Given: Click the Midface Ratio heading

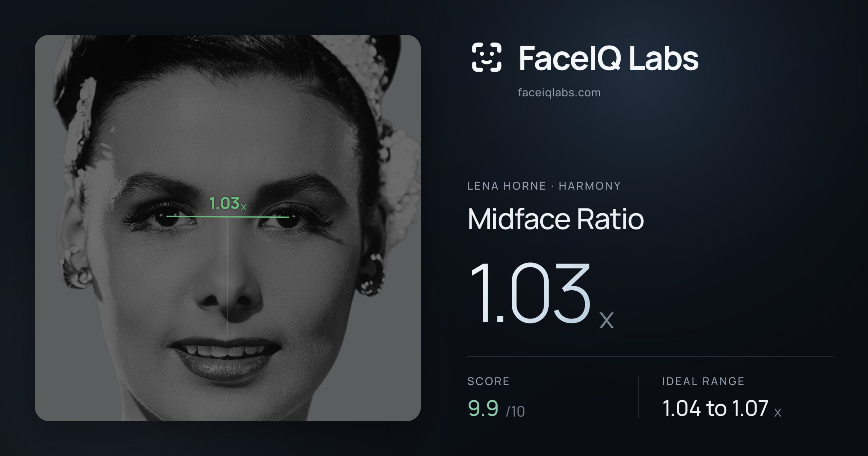Looking at the screenshot, I should [x=556, y=219].
